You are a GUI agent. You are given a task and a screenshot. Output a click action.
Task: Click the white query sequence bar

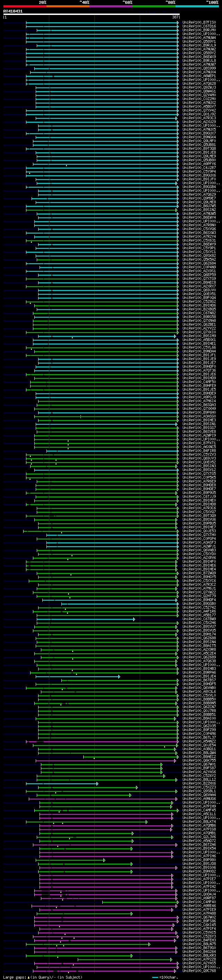(92, 15)
